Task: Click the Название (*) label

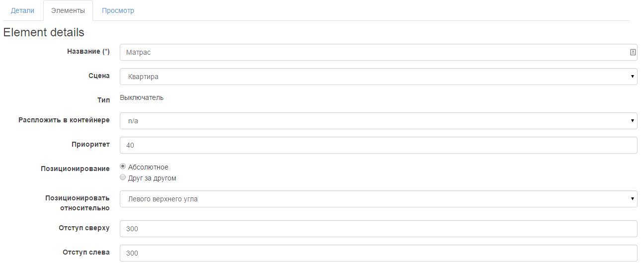Action: tap(88, 51)
